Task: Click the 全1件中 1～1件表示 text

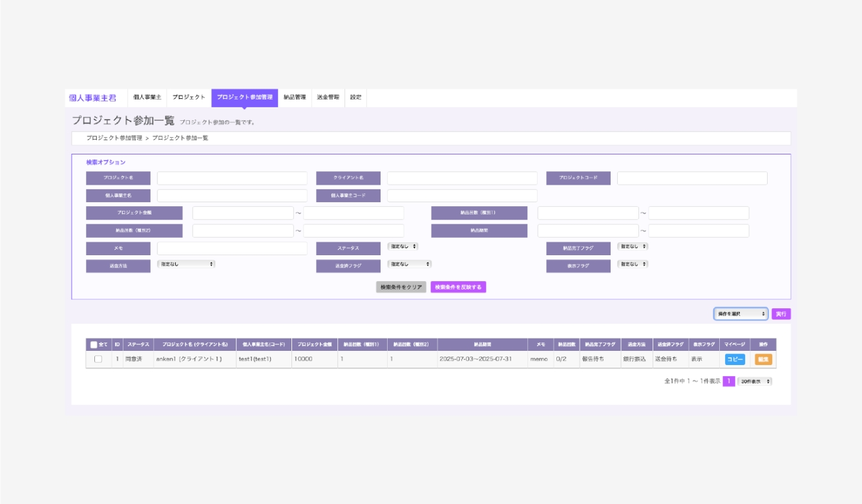Action: [x=692, y=381]
